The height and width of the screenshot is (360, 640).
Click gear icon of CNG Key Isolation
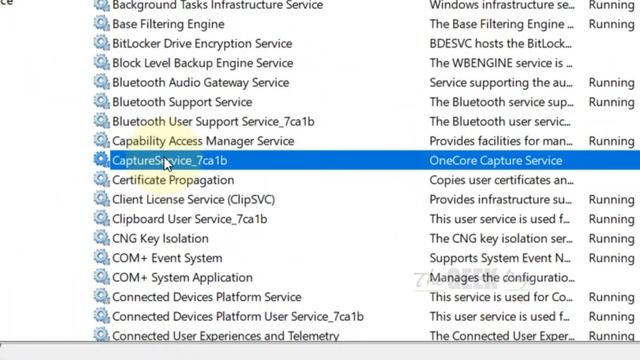102,238
